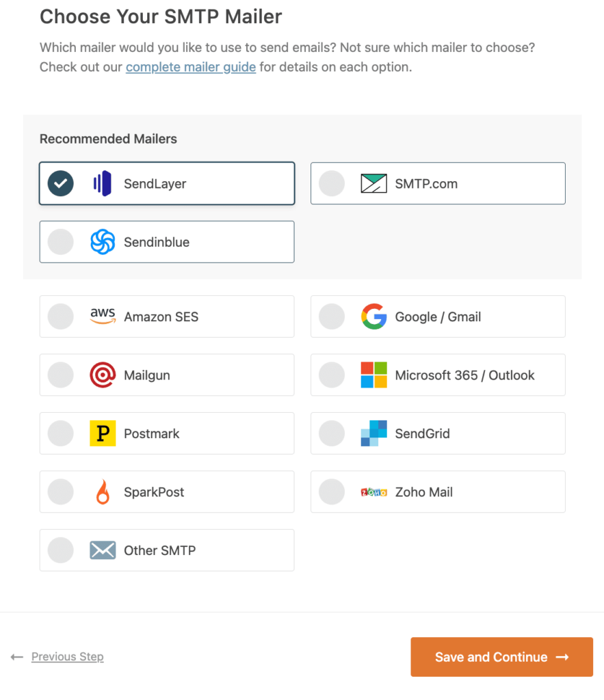Choose the Mailgun radio option

pyautogui.click(x=61, y=375)
